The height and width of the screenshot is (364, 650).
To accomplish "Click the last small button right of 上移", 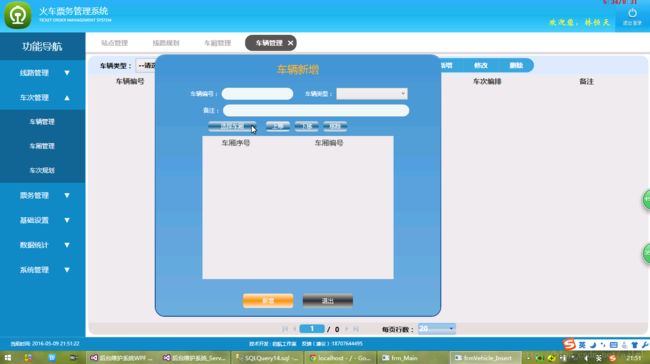I will click(335, 126).
